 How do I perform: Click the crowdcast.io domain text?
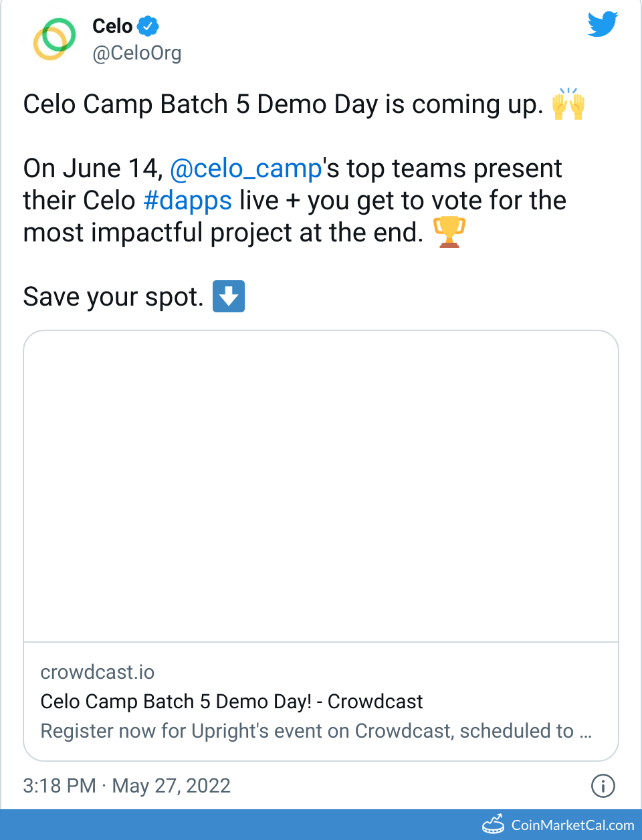tap(98, 672)
